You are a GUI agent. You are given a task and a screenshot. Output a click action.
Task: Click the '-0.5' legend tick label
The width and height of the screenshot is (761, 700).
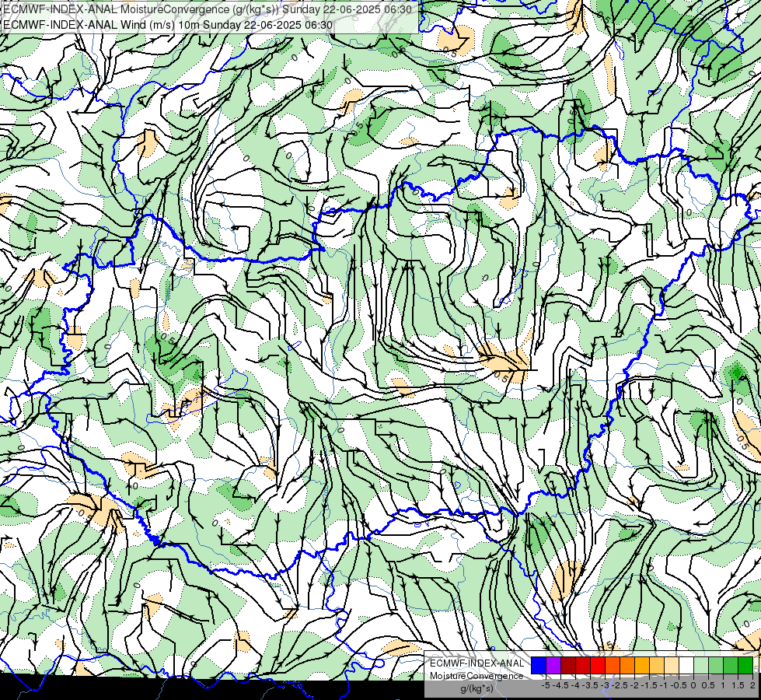(679, 685)
